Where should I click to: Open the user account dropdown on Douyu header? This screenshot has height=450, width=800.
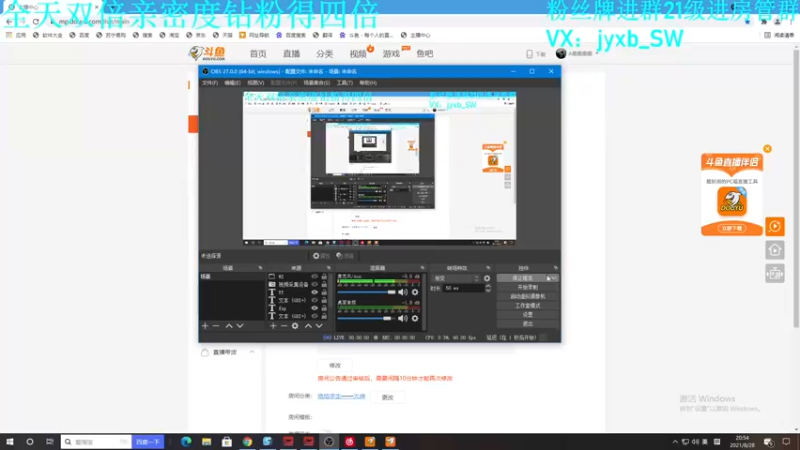click(x=577, y=54)
